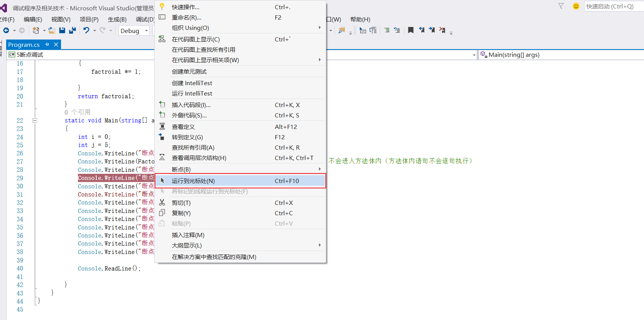644x320 pixels.
Task: Click the toggle bookmark icon
Action: [411, 30]
